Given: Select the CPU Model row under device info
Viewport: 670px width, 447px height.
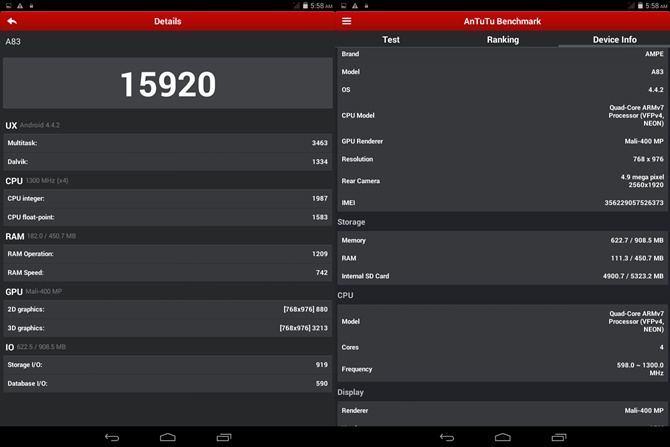Looking at the screenshot, I should pos(502,115).
